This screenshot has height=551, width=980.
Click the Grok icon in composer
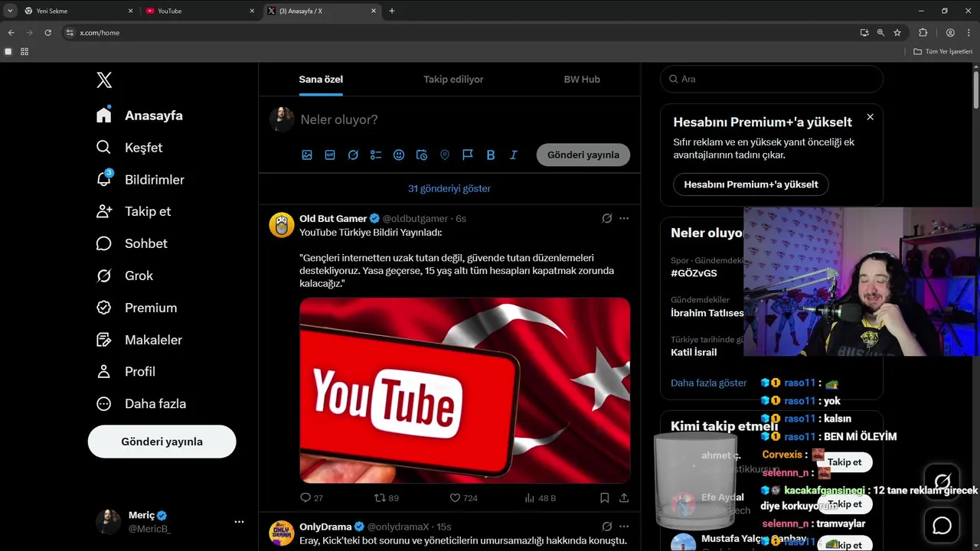click(353, 155)
